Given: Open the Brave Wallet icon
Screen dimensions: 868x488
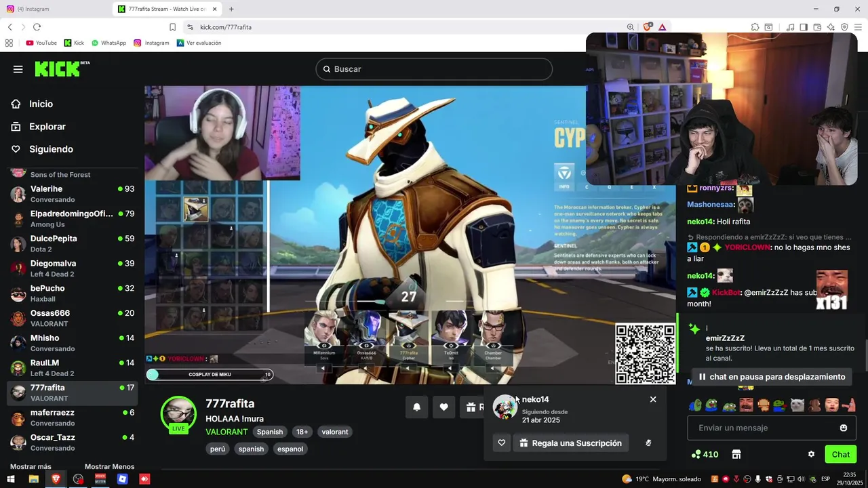Looking at the screenshot, I should point(817,27).
